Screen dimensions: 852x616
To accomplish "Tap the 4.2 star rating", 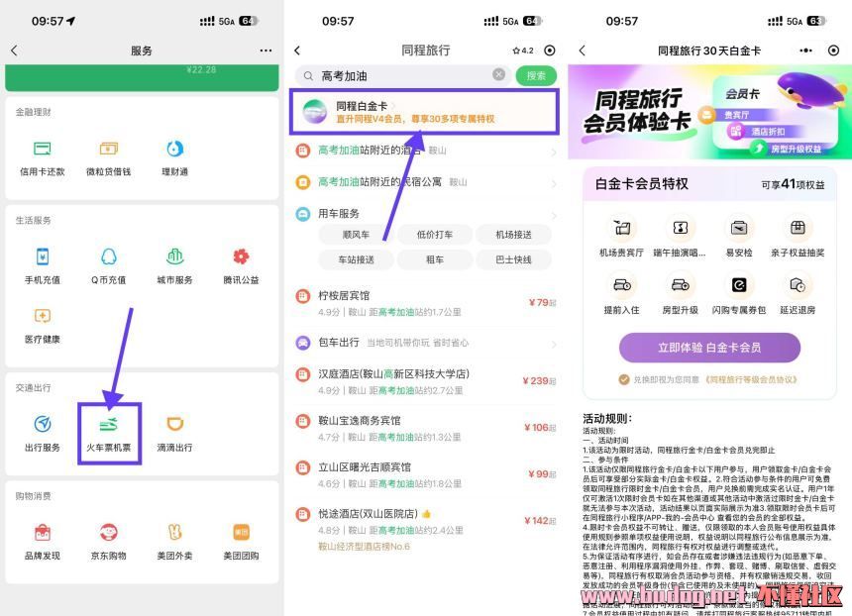I will tap(523, 51).
